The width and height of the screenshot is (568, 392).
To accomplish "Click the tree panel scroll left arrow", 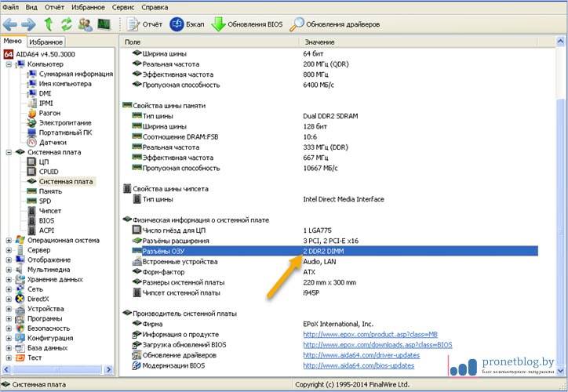I will [x=6, y=369].
